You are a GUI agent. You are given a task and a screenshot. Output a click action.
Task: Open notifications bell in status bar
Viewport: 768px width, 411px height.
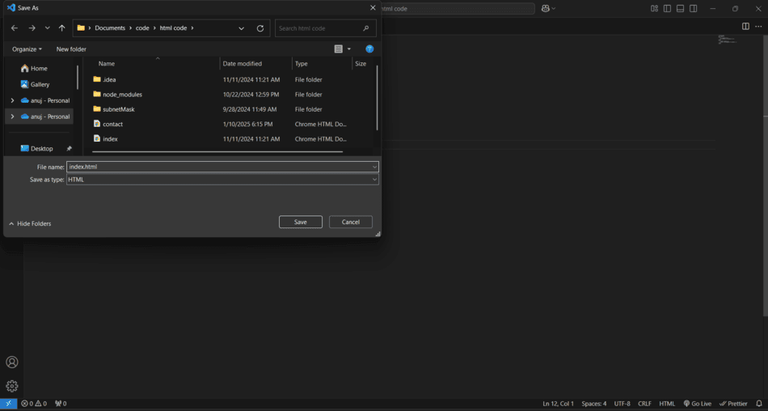(x=759, y=404)
